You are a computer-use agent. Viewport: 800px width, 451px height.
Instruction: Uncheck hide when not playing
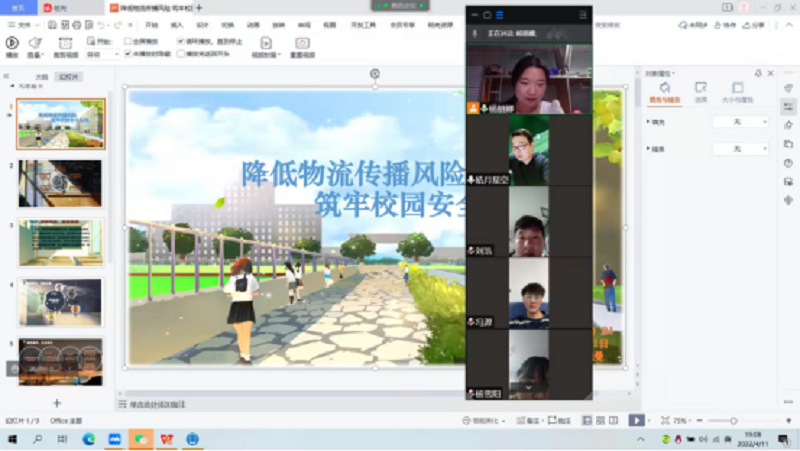click(x=127, y=54)
